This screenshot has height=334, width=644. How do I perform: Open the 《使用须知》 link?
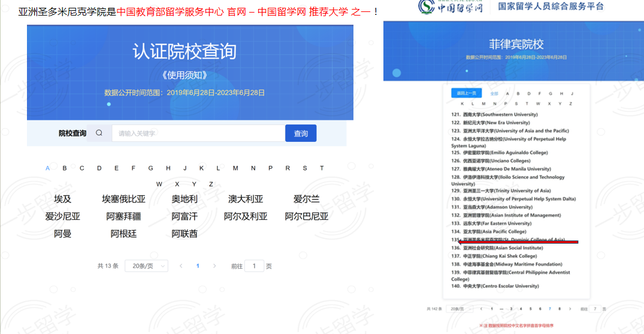[184, 75]
